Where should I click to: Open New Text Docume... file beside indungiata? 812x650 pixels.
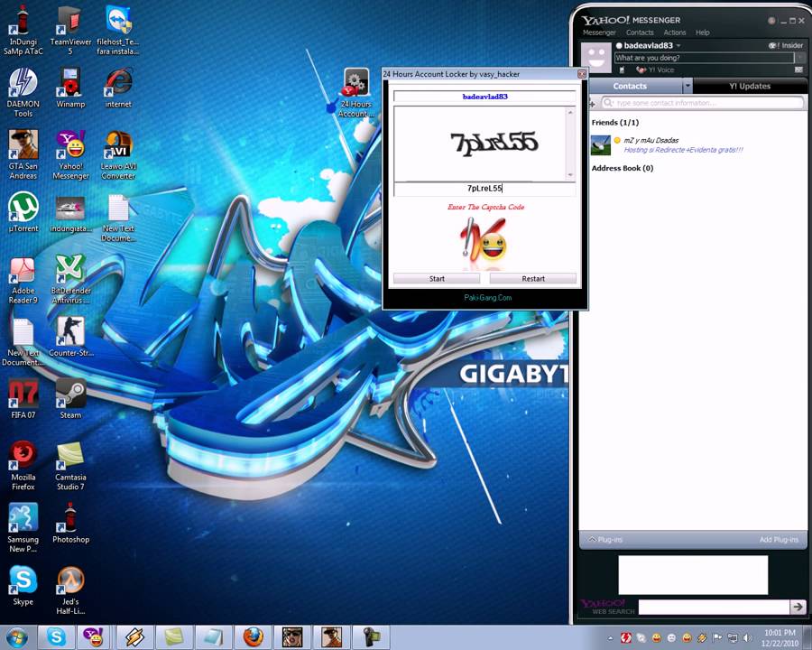(x=118, y=218)
